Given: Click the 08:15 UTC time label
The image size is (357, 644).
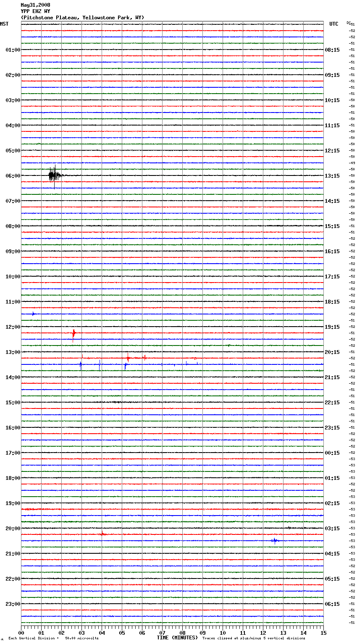Looking at the screenshot, I should pyautogui.click(x=332, y=50).
